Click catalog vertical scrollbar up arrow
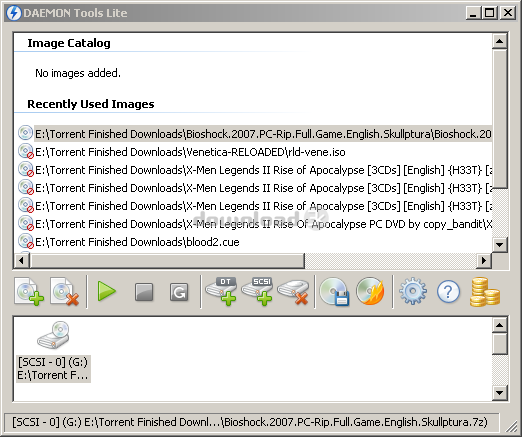The image size is (522, 437). tap(499, 41)
